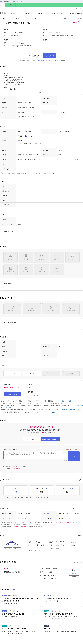Click 고용24 입사지원 beside 관심정보 등록
83x644 pixels.
49,56
